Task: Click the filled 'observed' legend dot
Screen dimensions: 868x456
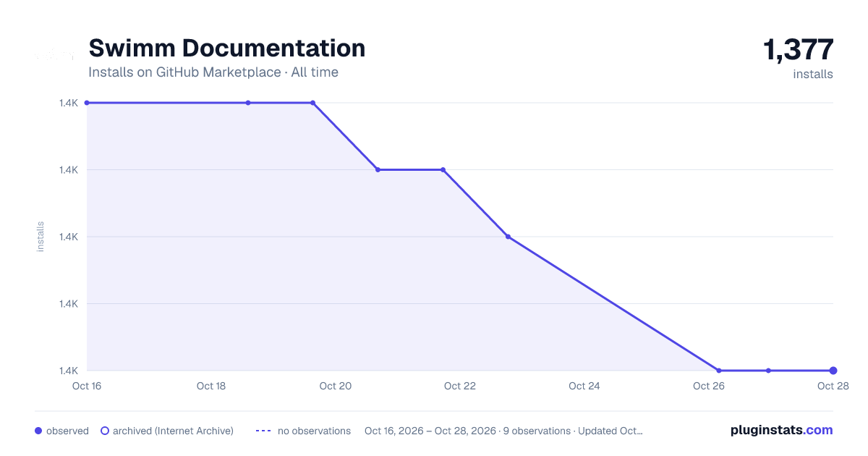Action: point(38,431)
